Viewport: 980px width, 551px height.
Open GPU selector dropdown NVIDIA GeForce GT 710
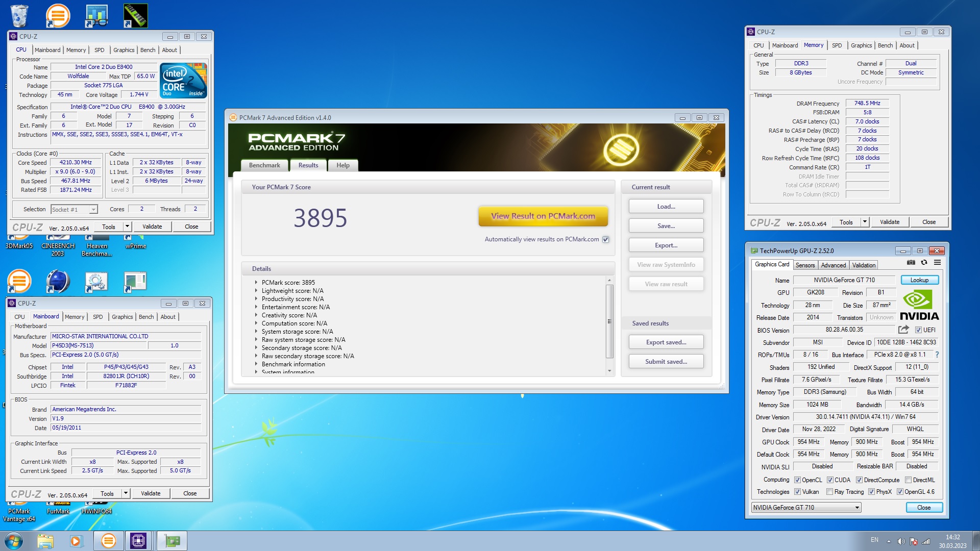point(806,507)
